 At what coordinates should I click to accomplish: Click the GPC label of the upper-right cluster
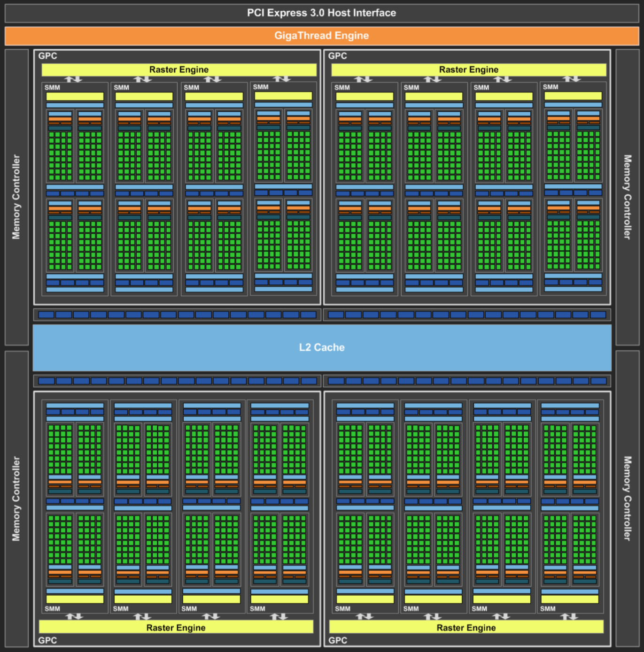coord(337,56)
